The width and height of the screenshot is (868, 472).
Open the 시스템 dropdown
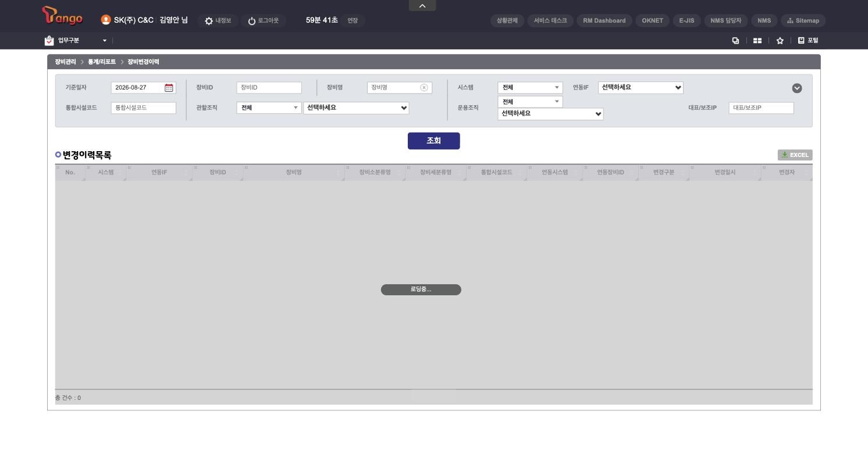(530, 88)
